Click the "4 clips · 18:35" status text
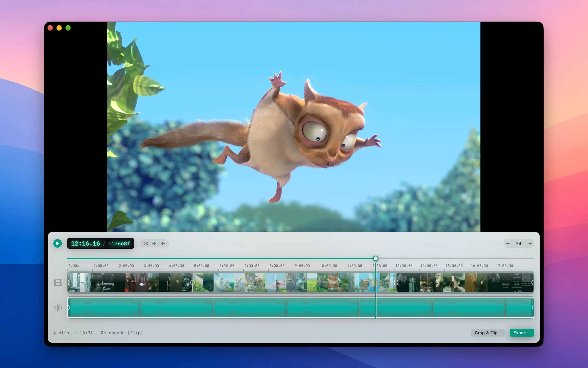Viewport: 588px width, 368px height. click(73, 333)
